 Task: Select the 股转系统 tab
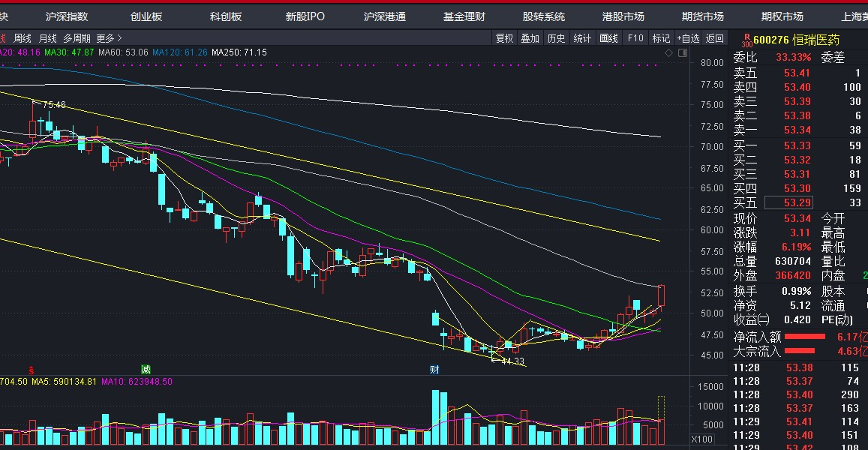point(544,16)
